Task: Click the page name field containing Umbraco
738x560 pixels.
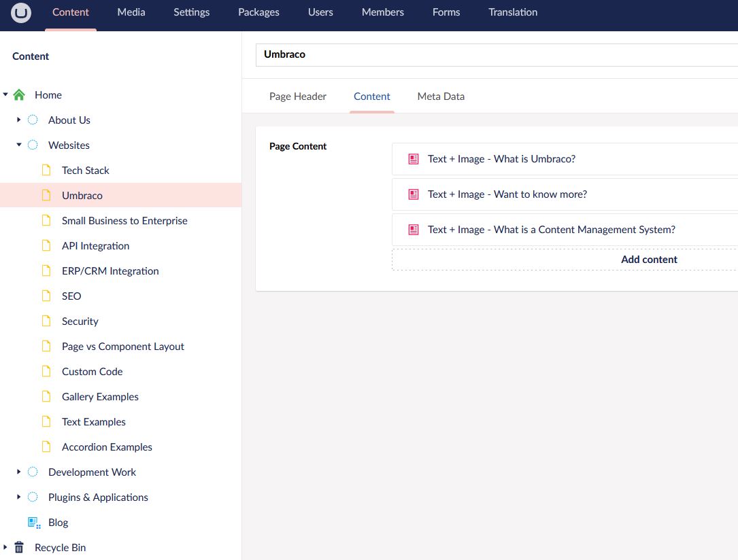Action: [x=497, y=54]
